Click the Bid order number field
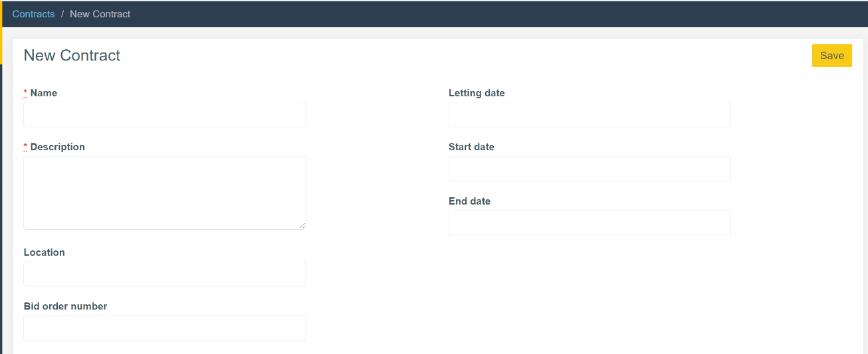Viewport: 868px width, 354px height. 165,328
